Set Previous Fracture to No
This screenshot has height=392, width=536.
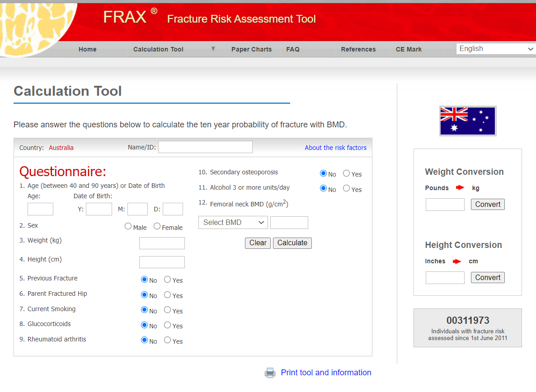point(144,279)
